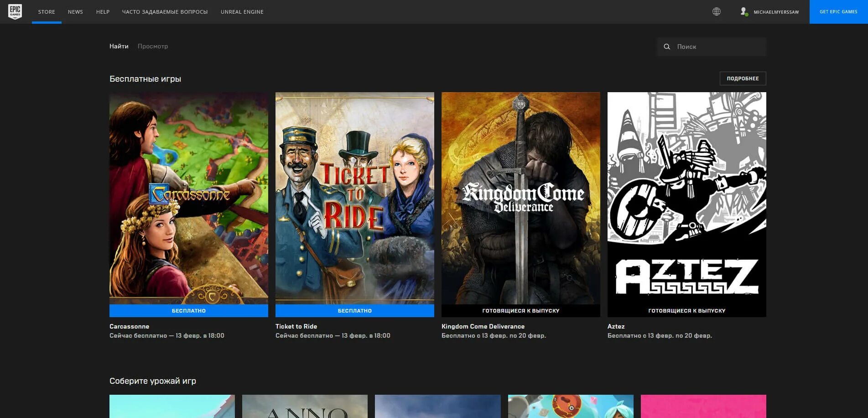Image resolution: width=868 pixels, height=418 pixels.
Task: Open the Carcassonne cover art
Action: 189,198
